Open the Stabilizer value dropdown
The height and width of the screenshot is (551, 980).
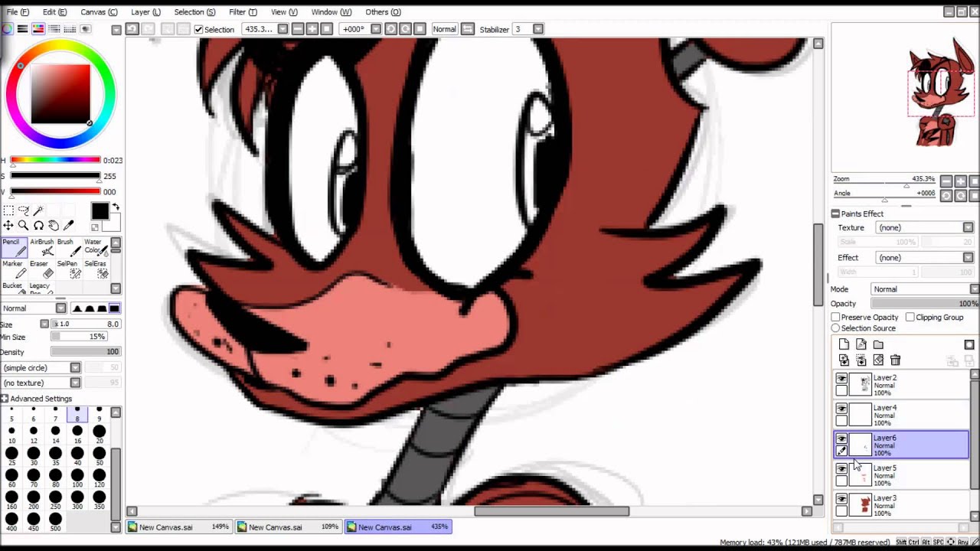538,29
